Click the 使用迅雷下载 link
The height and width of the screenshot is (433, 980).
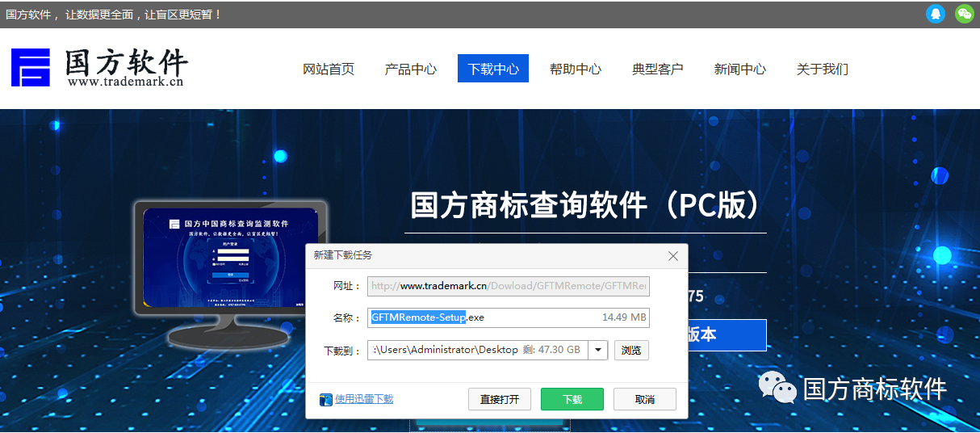coord(364,399)
